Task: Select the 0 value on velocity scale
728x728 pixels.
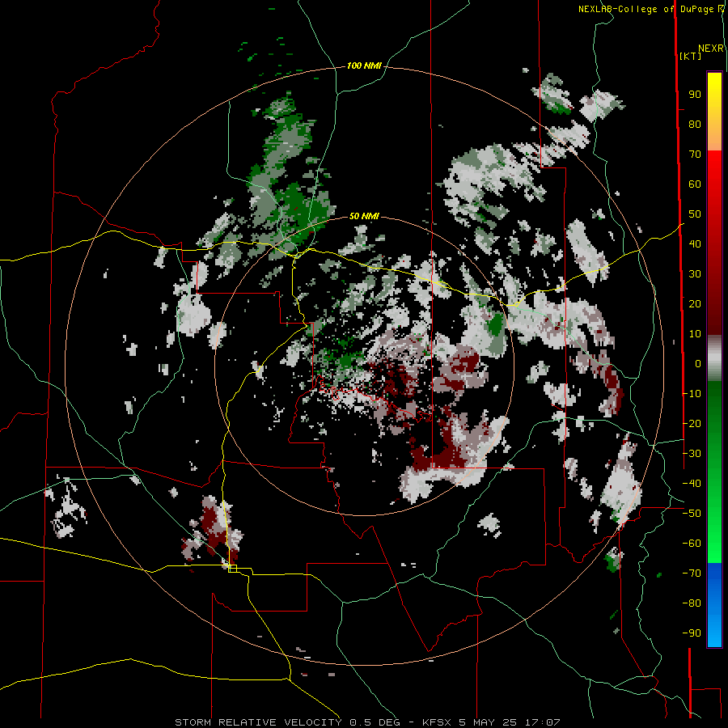Action: (x=698, y=364)
